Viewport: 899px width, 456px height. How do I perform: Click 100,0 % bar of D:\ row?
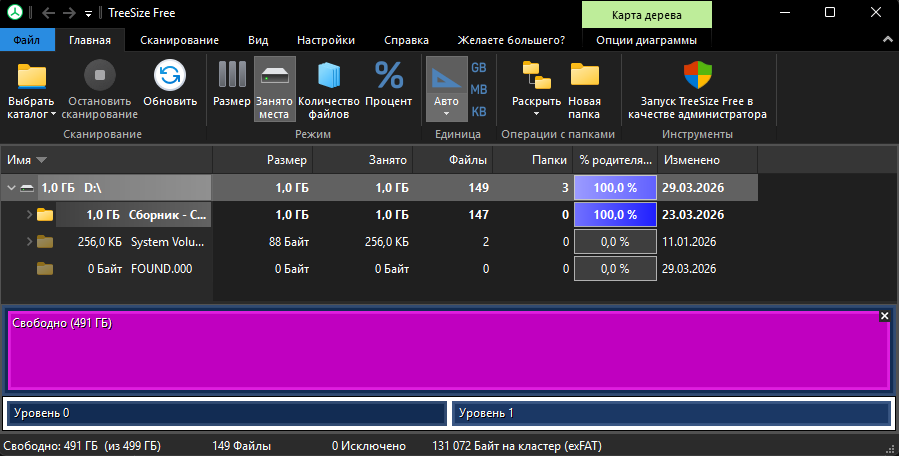point(615,188)
